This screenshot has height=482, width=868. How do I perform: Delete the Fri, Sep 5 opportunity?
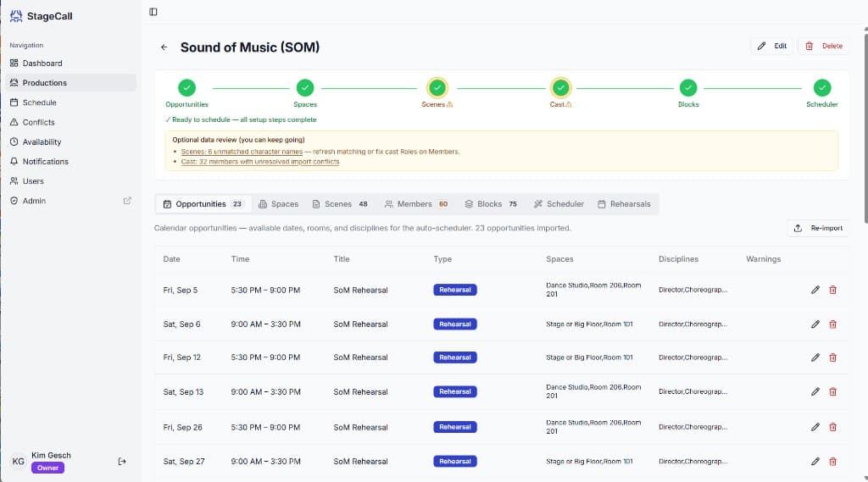point(832,290)
